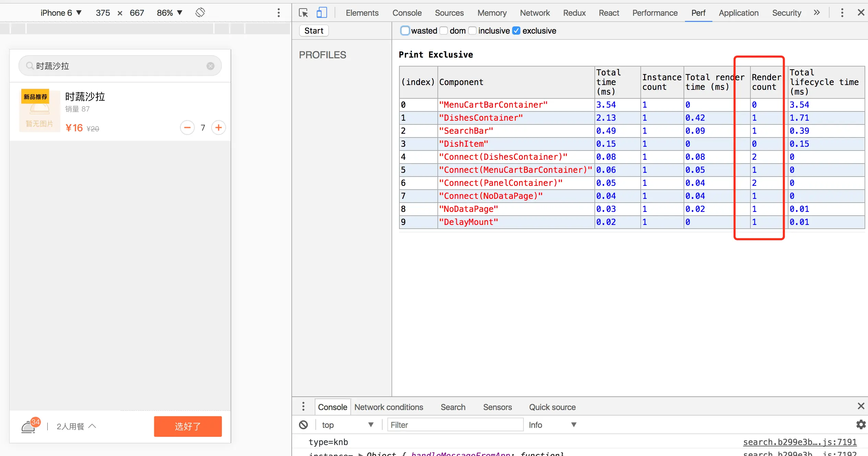This screenshot has width=868, height=456.
Task: Enable the wasted checkbox
Action: click(405, 31)
